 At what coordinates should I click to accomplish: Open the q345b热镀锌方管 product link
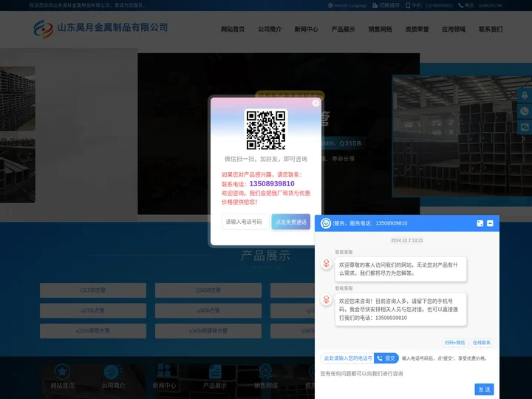[x=208, y=331]
